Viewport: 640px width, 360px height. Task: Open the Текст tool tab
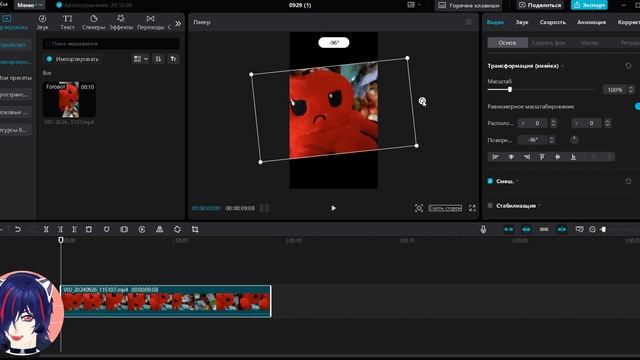[67, 22]
